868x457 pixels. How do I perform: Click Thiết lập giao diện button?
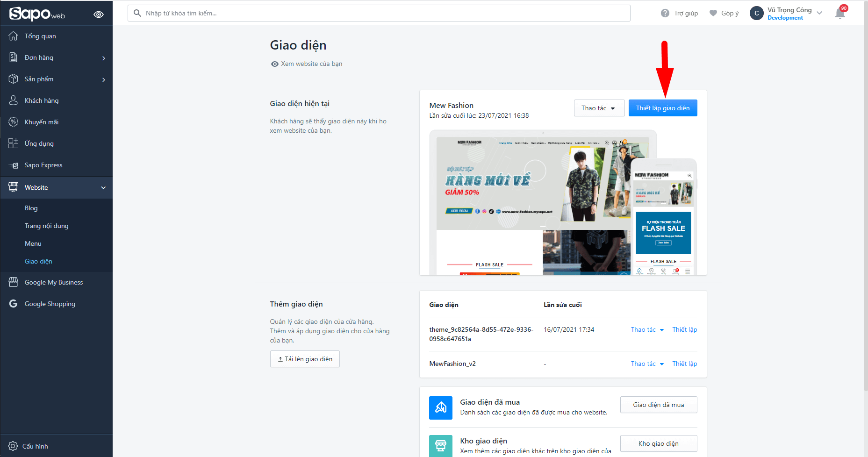(663, 108)
